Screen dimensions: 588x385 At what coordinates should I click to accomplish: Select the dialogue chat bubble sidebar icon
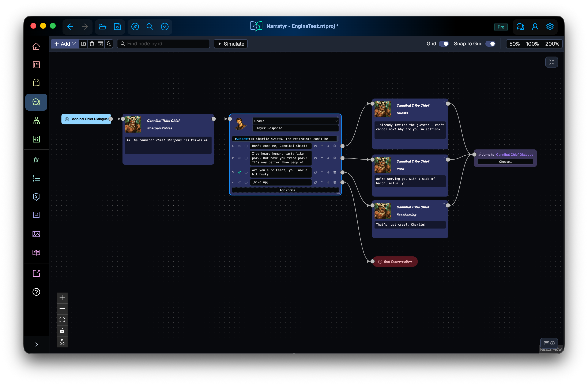pos(36,102)
